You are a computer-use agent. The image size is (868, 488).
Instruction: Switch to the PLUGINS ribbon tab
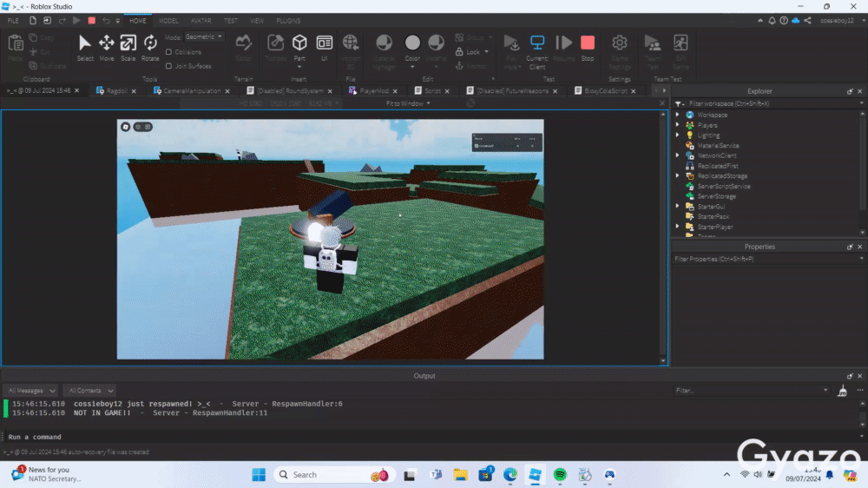[288, 21]
